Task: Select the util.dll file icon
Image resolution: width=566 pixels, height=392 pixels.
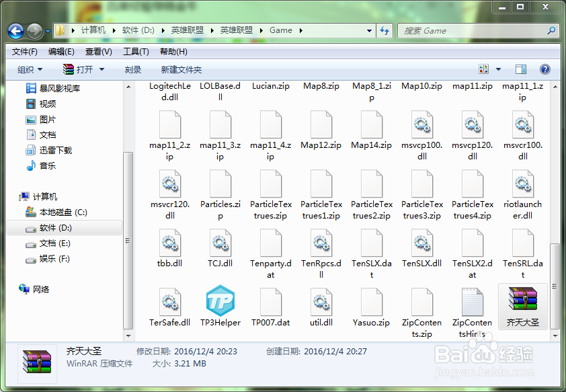Action: (x=321, y=302)
